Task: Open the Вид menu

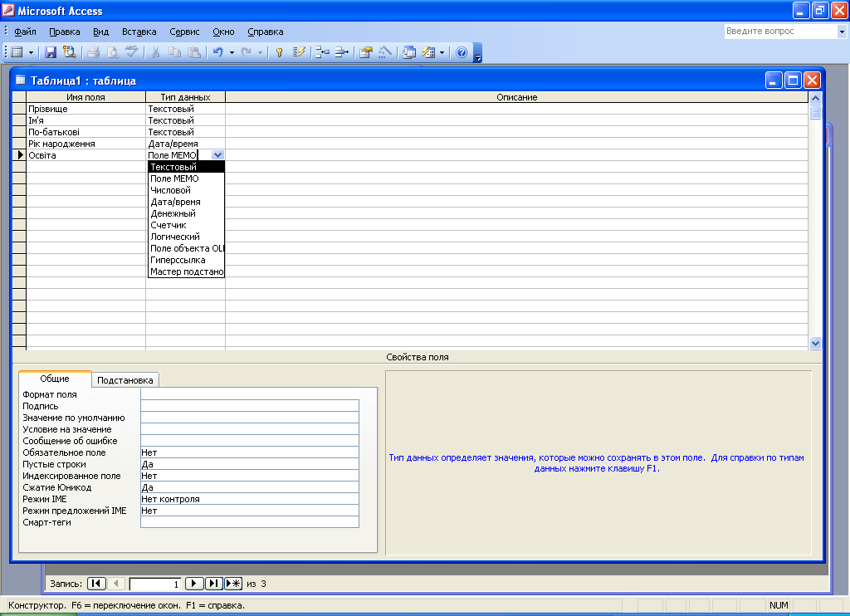Action: pos(100,32)
